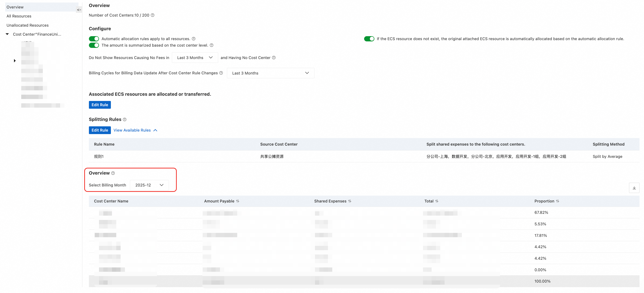Disable ECS resource automatic allocation switch
This screenshot has width=644, height=293.
coord(369,39)
